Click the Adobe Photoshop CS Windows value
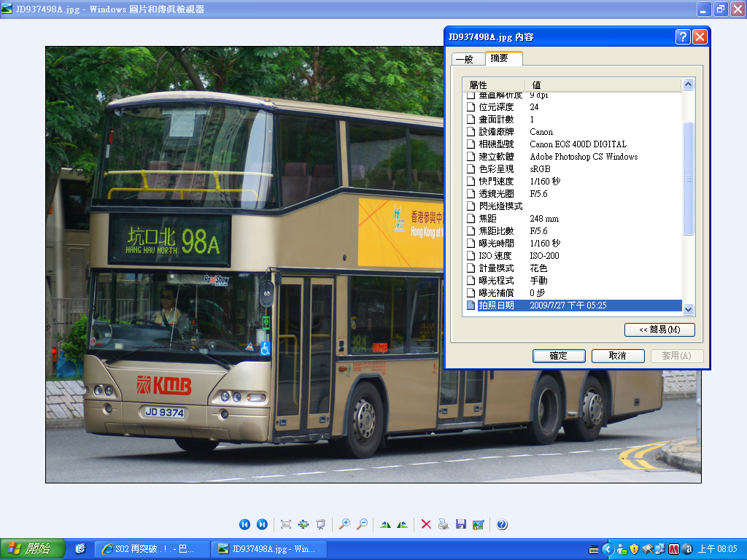This screenshot has height=560, width=747. click(x=584, y=157)
